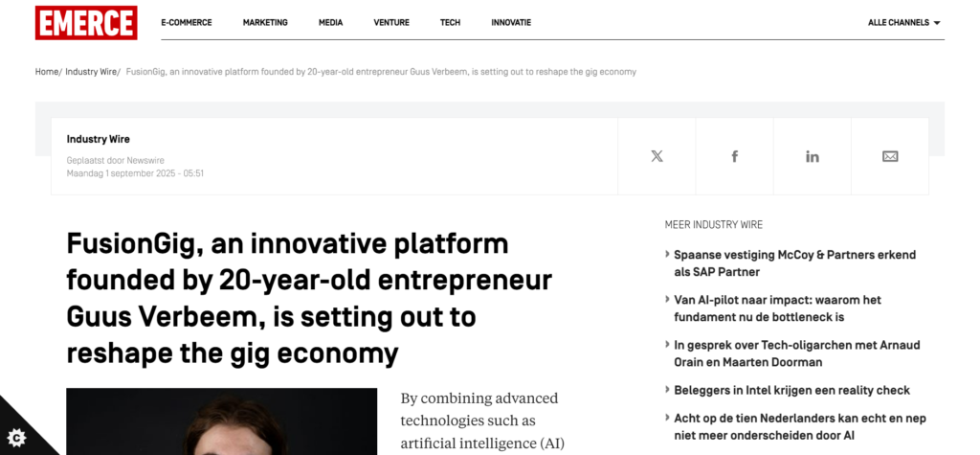980x455 pixels.
Task: Share article via email envelope icon
Action: pyautogui.click(x=890, y=156)
